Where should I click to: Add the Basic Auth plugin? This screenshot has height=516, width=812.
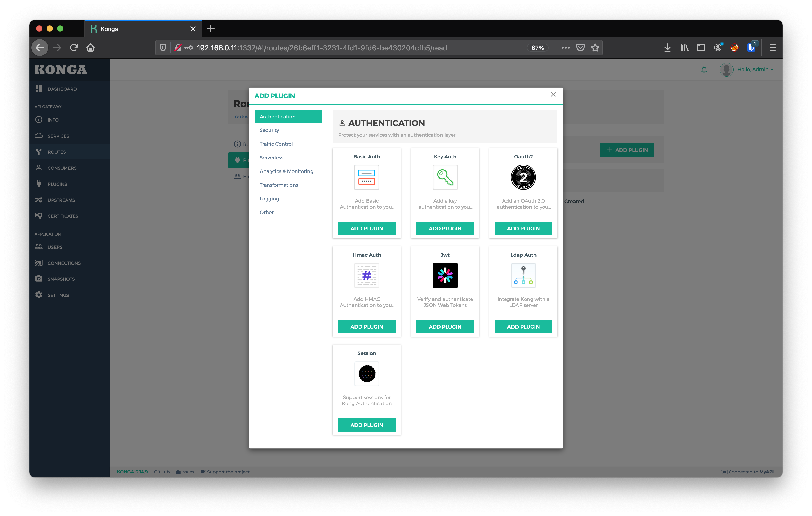click(366, 228)
